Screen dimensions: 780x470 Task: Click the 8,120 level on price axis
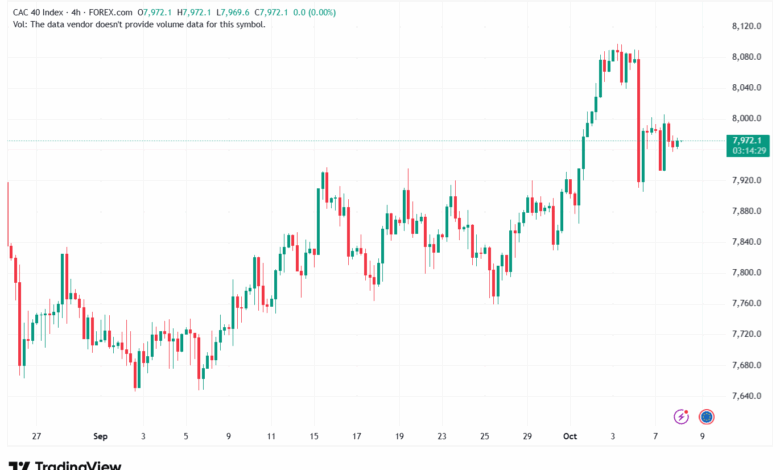[748, 27]
